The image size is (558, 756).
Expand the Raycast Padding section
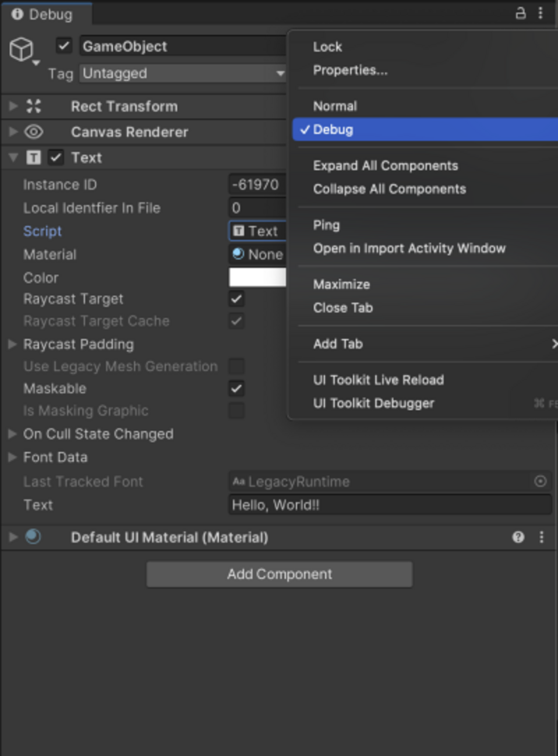pyautogui.click(x=12, y=344)
